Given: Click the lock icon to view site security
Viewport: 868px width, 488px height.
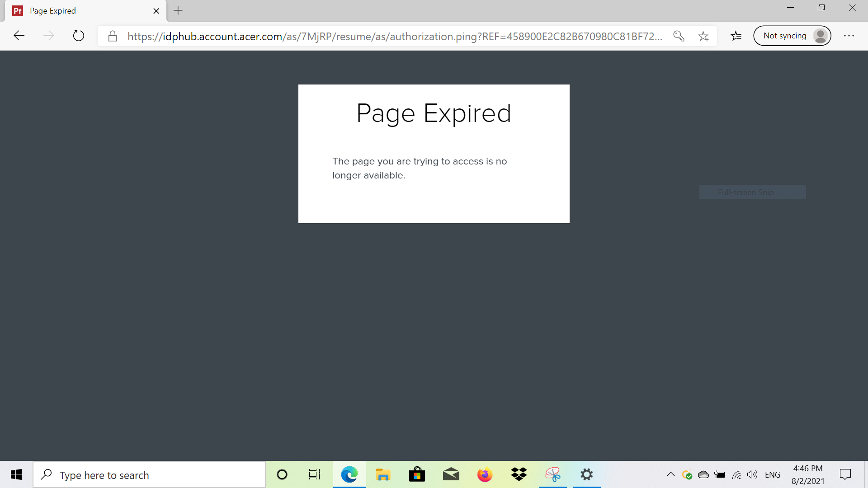Looking at the screenshot, I should click(113, 36).
